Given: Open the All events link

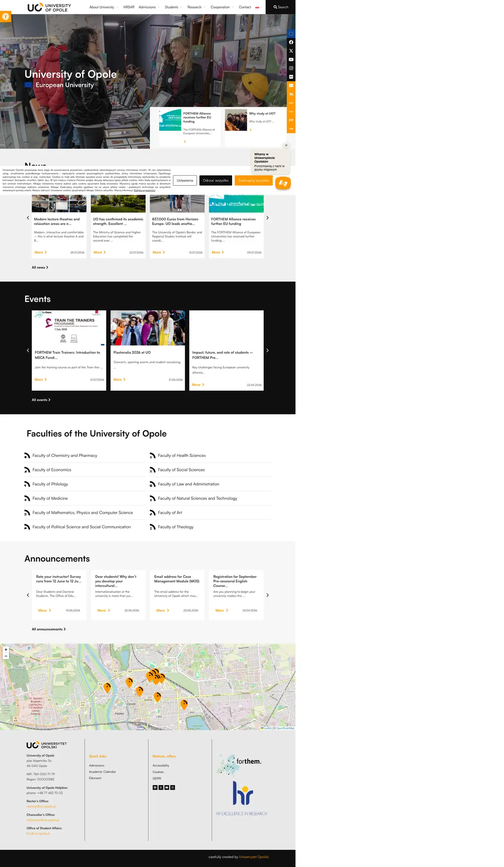Looking at the screenshot, I should tap(41, 400).
